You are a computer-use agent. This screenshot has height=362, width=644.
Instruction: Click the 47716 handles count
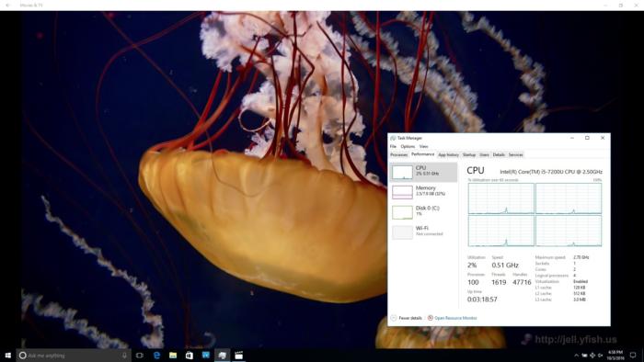tap(522, 282)
